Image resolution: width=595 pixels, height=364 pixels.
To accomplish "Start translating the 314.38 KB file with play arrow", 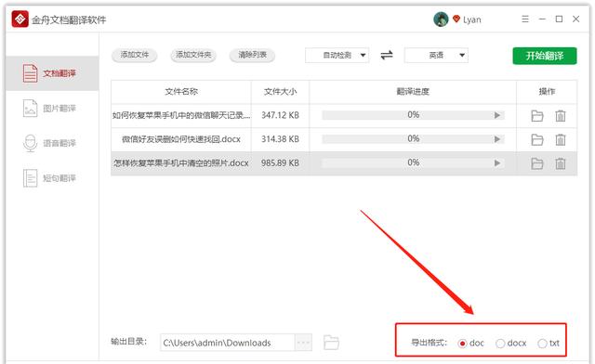I will (x=497, y=139).
